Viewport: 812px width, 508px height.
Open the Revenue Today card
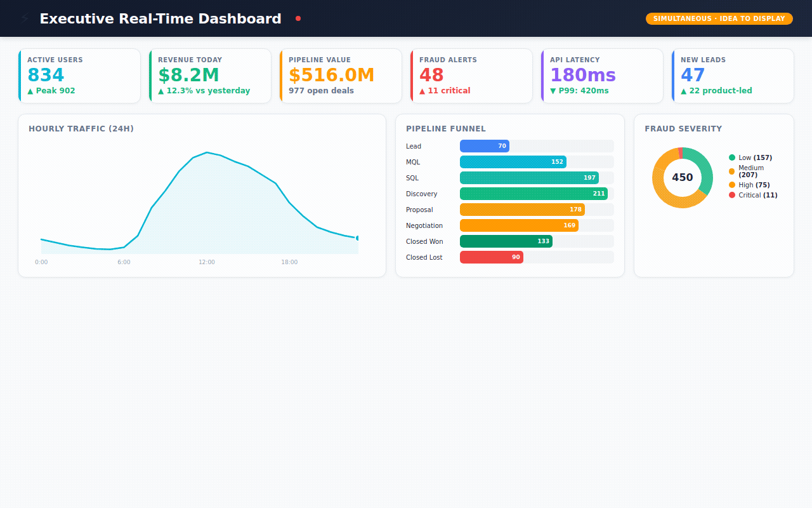(210, 76)
